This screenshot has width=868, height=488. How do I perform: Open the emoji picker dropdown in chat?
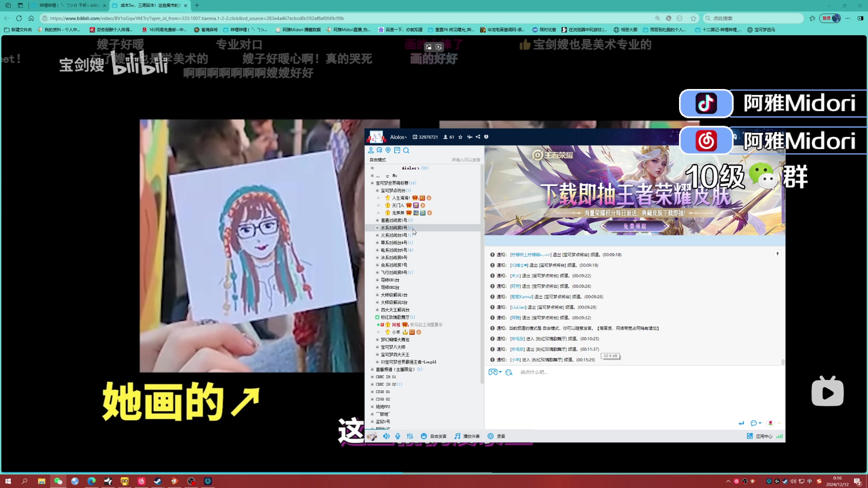(x=756, y=423)
